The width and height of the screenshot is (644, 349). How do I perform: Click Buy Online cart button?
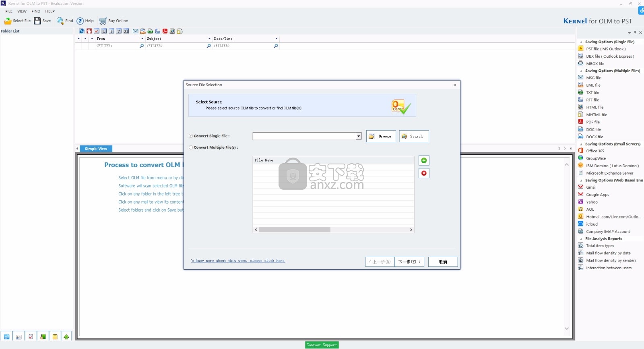pyautogui.click(x=114, y=21)
